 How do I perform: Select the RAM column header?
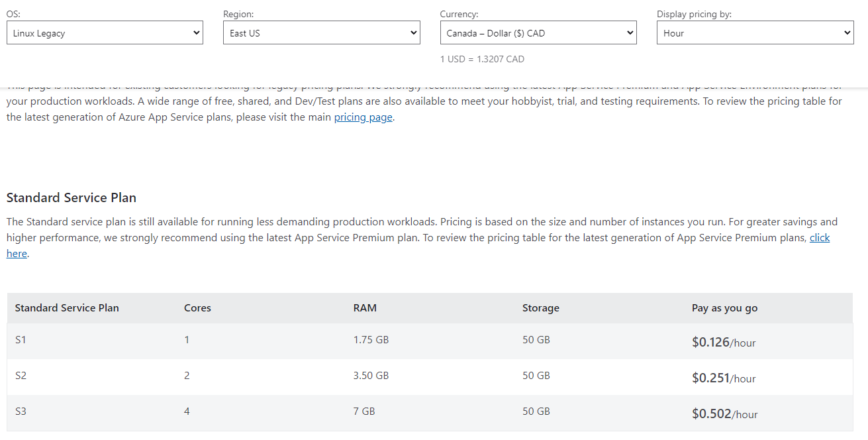coord(365,307)
